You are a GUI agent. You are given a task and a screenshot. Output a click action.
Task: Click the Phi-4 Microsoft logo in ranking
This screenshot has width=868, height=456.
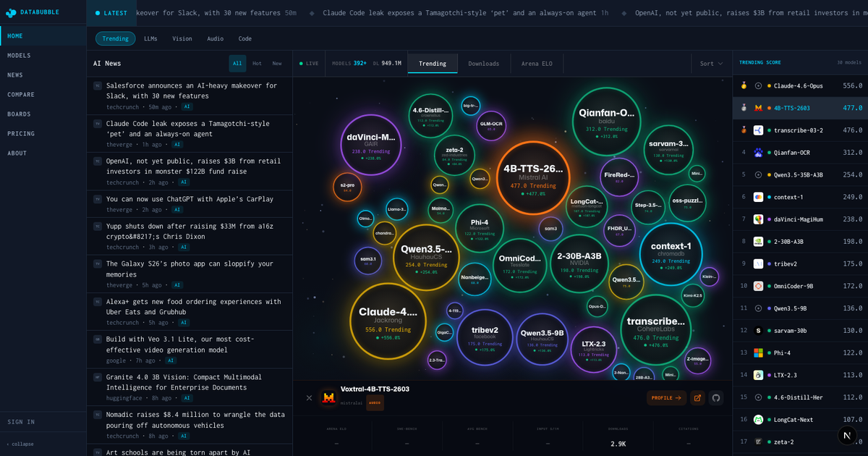click(758, 352)
